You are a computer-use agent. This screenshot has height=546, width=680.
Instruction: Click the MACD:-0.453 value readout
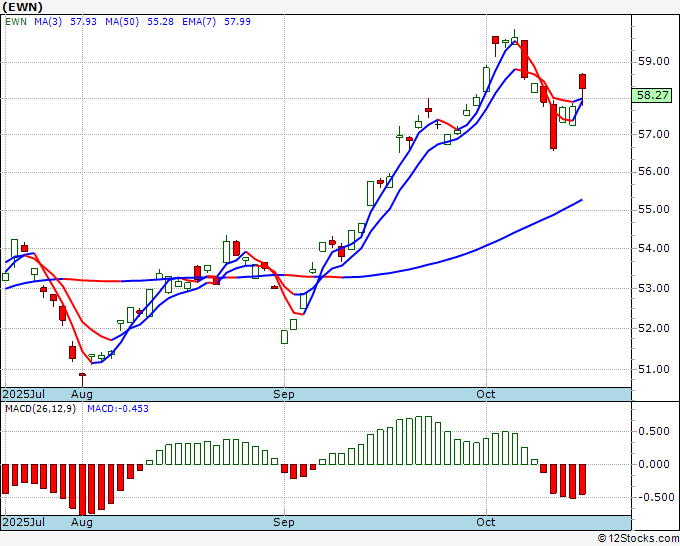(x=118, y=409)
